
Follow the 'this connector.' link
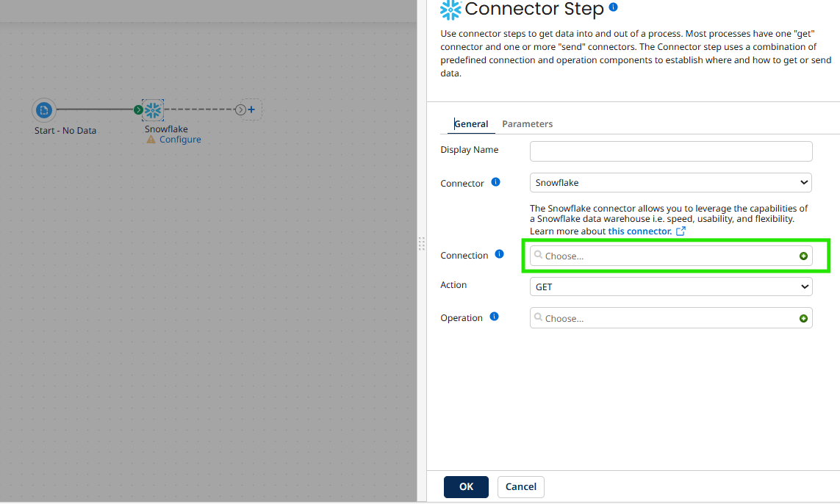[639, 231]
